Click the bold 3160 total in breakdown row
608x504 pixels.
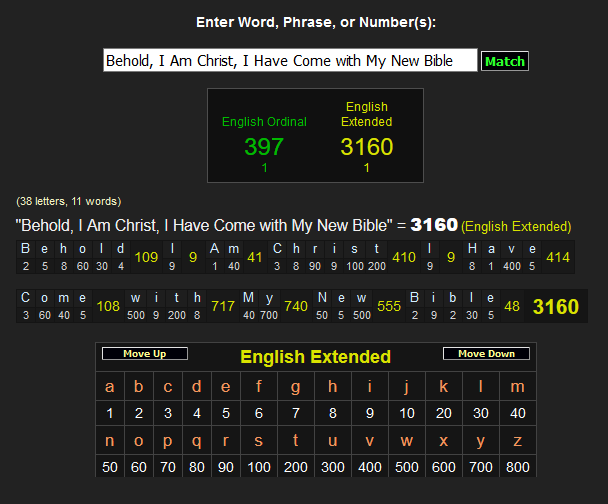coord(555,306)
